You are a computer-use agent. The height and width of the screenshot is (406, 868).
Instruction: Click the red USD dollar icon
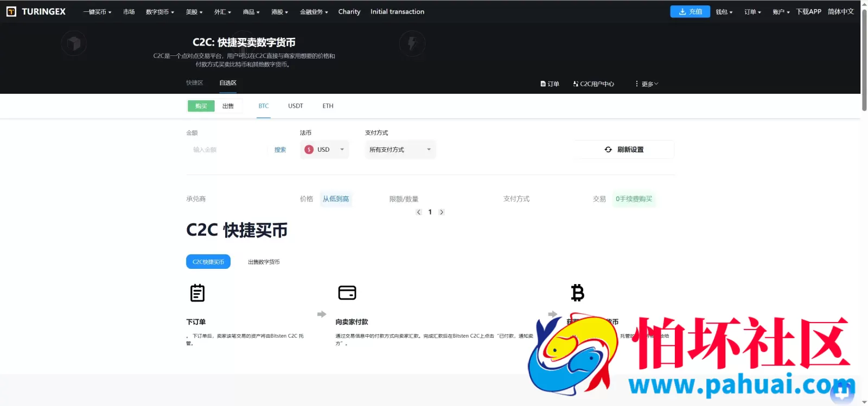[309, 150]
